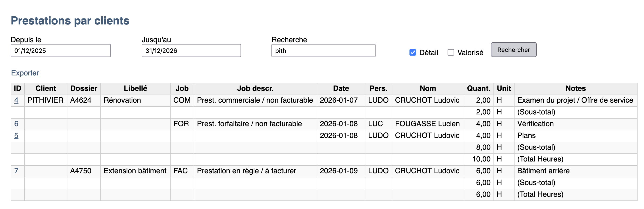
Task: Click the Date column header
Action: [341, 88]
